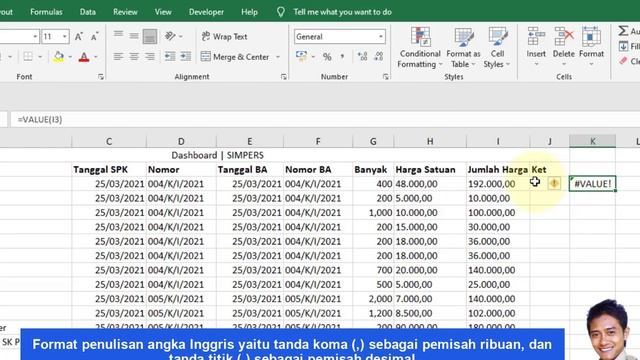This screenshot has width=640, height=360.
Task: Select the Dashboard | SIMPERS title cell
Action: [217, 155]
